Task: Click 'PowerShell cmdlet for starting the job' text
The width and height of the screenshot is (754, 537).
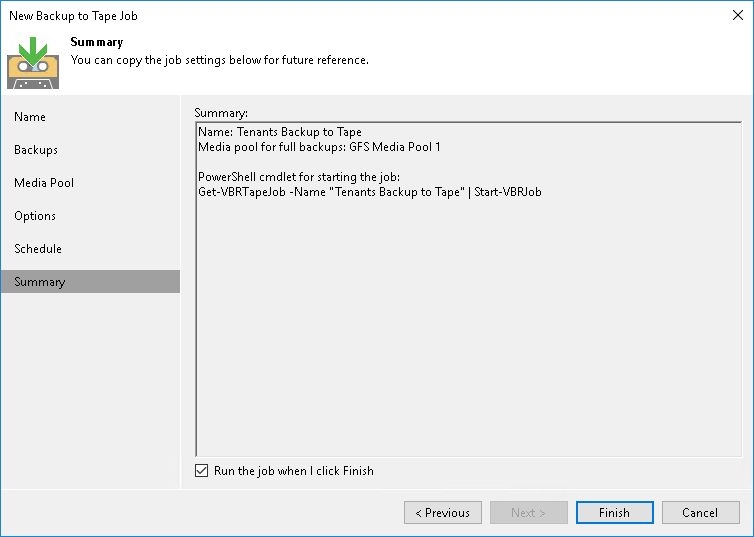Action: [x=299, y=177]
